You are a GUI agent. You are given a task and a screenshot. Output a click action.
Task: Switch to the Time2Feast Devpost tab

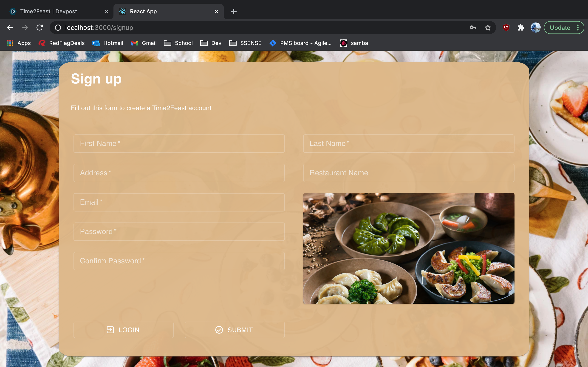point(49,11)
